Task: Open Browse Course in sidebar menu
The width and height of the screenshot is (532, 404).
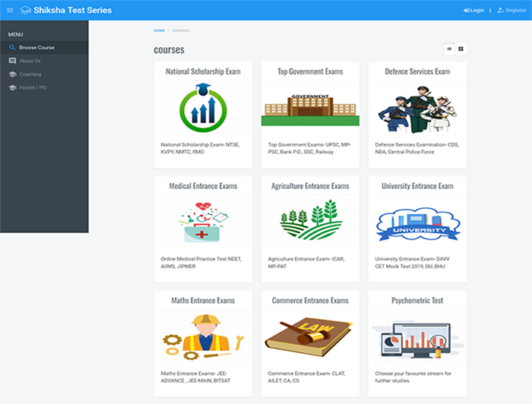Action: [36, 47]
